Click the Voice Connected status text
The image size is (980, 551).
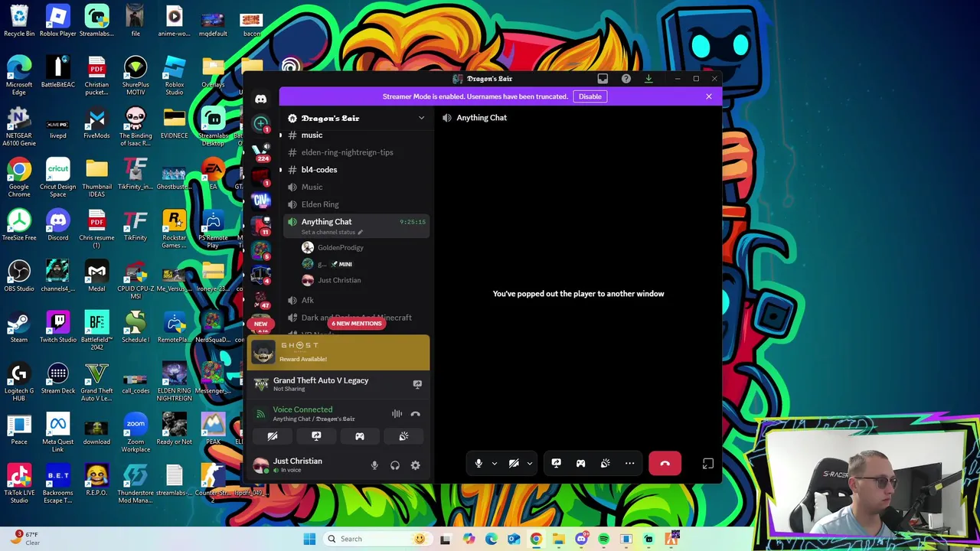tap(302, 409)
